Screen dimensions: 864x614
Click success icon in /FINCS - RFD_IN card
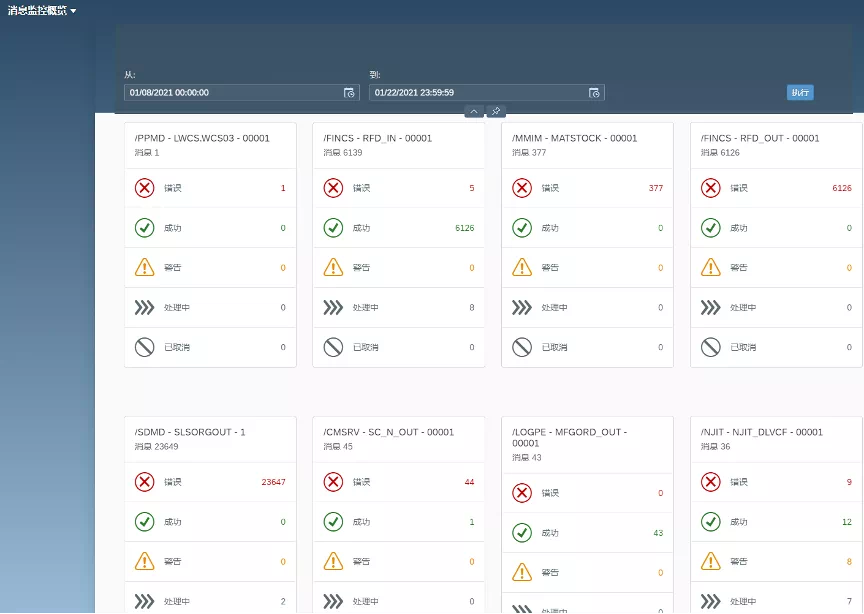(333, 228)
